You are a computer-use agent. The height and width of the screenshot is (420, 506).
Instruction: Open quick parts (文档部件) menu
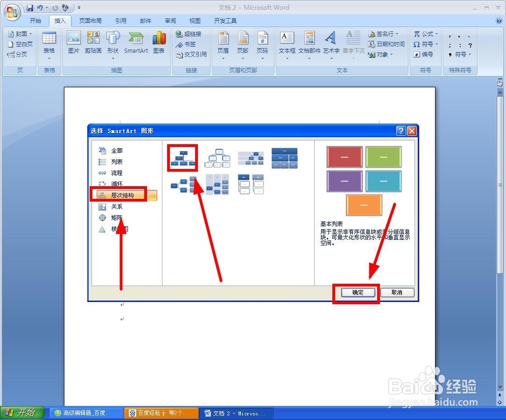pyautogui.click(x=309, y=45)
